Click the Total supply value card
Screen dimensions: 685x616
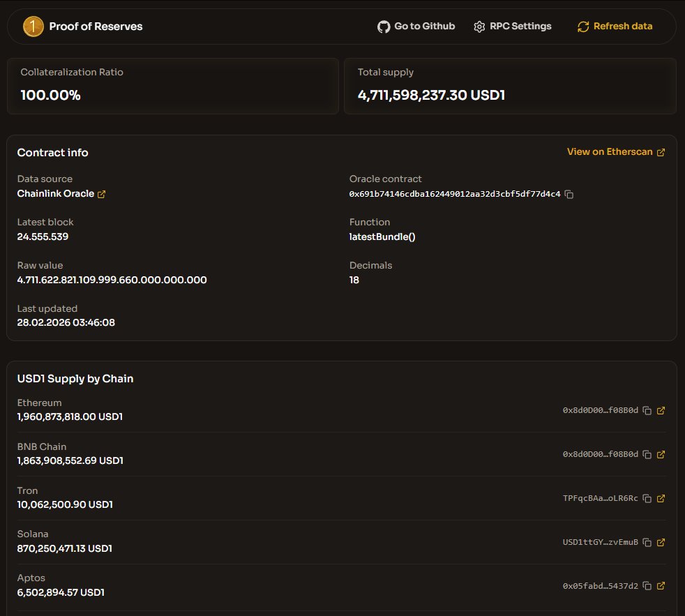click(x=509, y=86)
